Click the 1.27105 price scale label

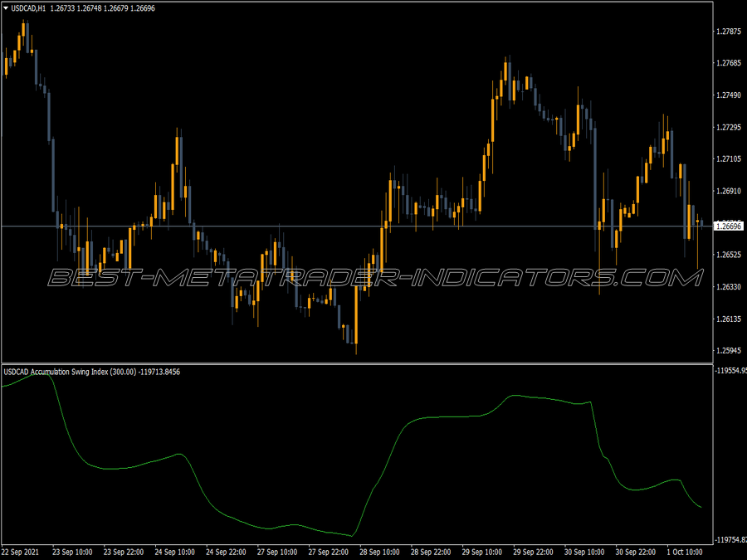pos(729,159)
